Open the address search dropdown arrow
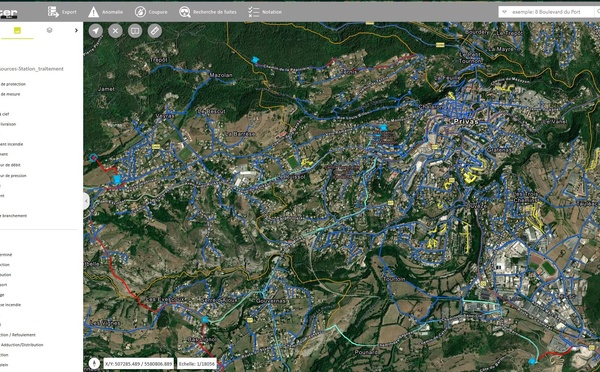The image size is (600, 372). [504, 12]
